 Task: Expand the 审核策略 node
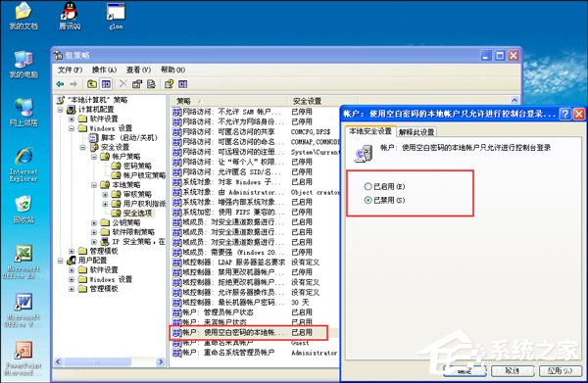tap(106, 194)
